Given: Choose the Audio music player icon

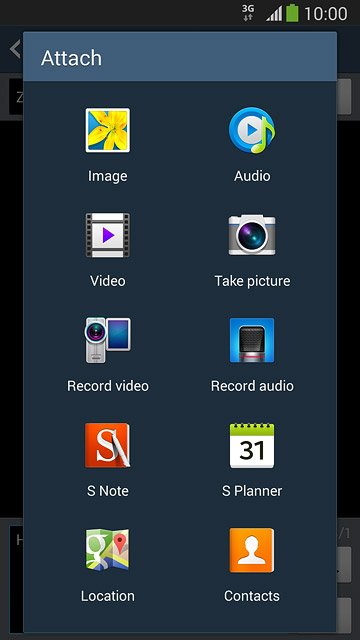Looking at the screenshot, I should point(252,130).
